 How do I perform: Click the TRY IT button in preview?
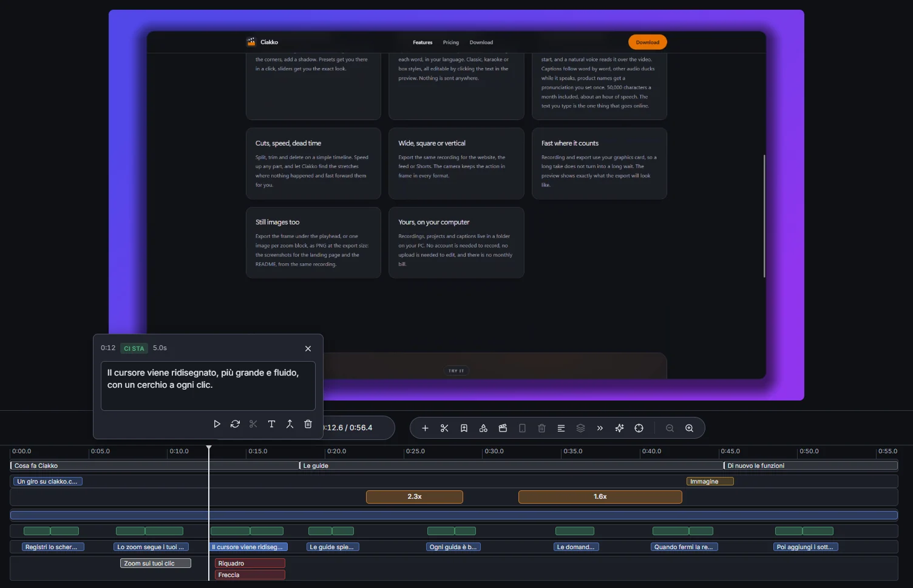tap(456, 371)
